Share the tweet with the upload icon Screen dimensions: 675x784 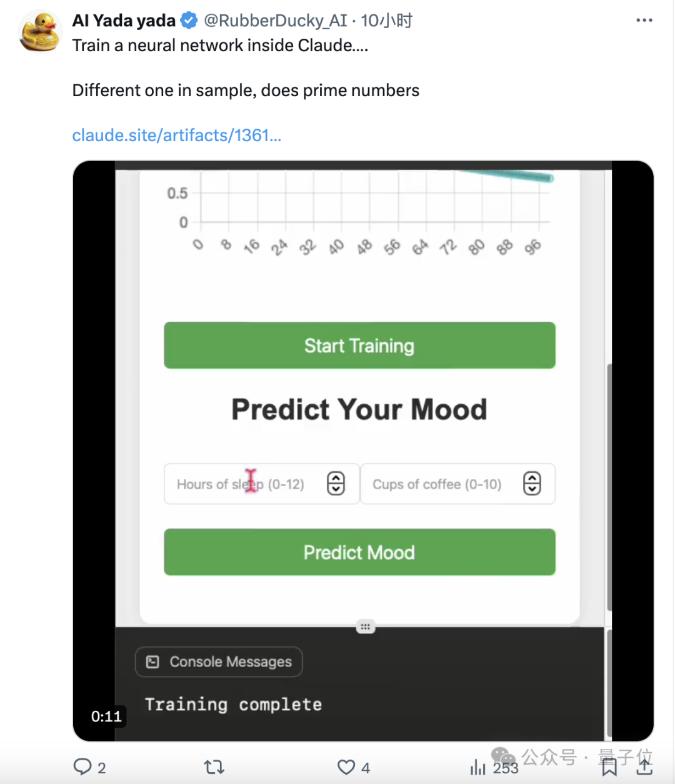(x=644, y=767)
